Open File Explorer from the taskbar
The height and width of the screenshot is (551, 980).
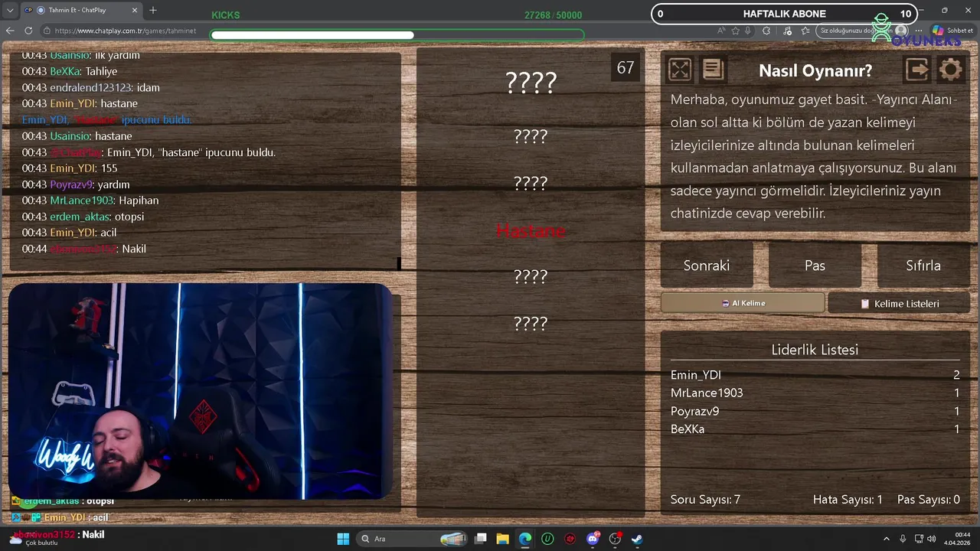[x=503, y=539]
